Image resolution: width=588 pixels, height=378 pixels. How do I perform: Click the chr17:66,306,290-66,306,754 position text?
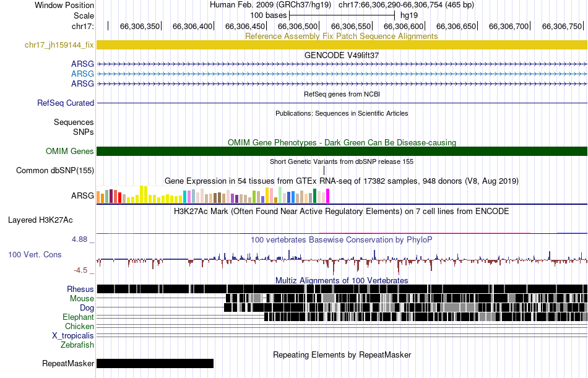(406, 5)
